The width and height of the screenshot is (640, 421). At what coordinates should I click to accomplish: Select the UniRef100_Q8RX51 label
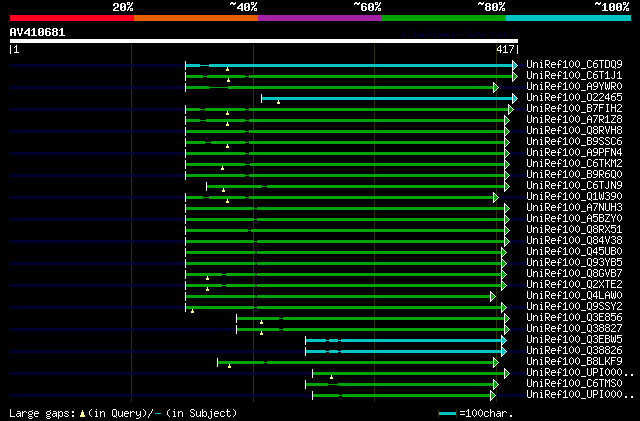pyautogui.click(x=574, y=229)
